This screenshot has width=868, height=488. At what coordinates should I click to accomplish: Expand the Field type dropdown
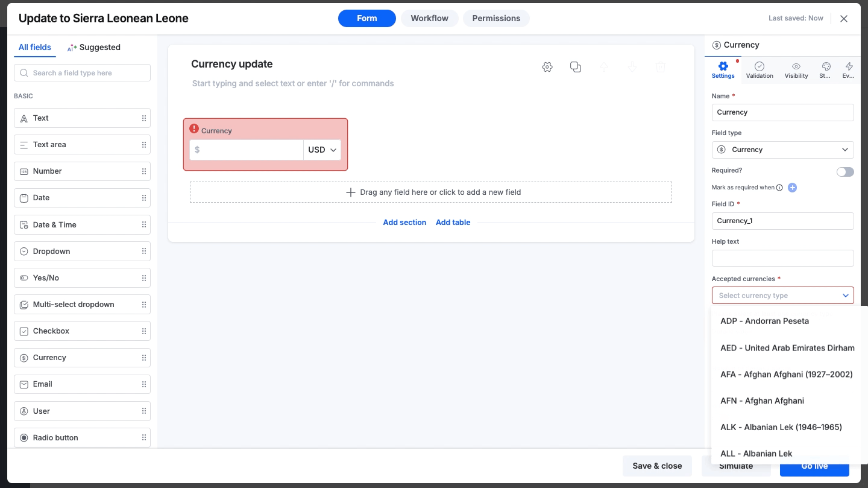(x=782, y=150)
